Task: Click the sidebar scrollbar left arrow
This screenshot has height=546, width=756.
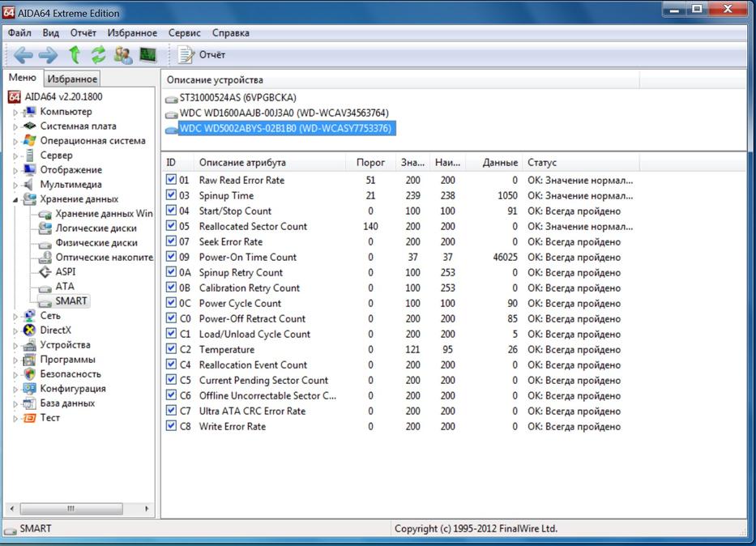Action: pos(12,509)
